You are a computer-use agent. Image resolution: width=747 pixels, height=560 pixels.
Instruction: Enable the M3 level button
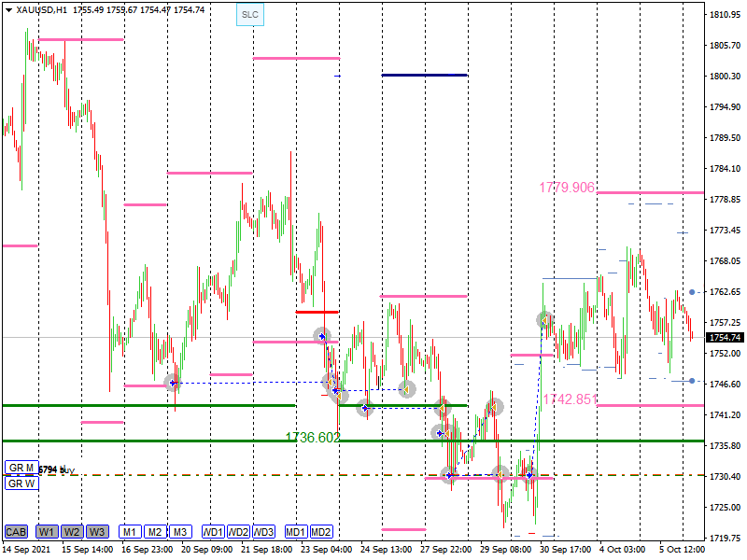click(x=180, y=532)
